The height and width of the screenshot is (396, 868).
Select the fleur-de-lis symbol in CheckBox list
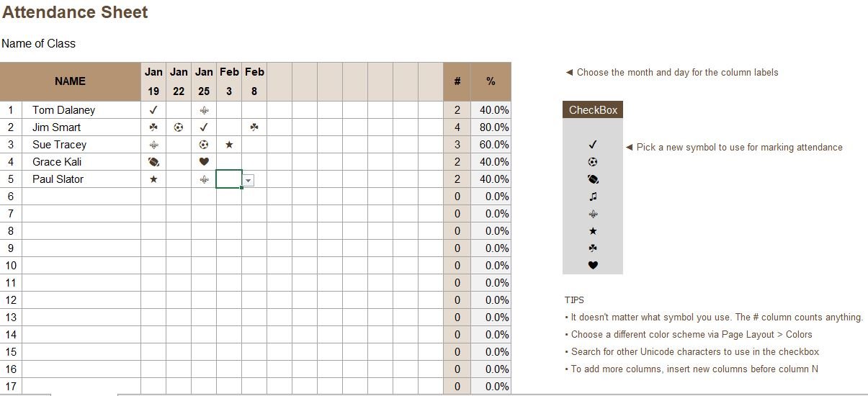(593, 214)
